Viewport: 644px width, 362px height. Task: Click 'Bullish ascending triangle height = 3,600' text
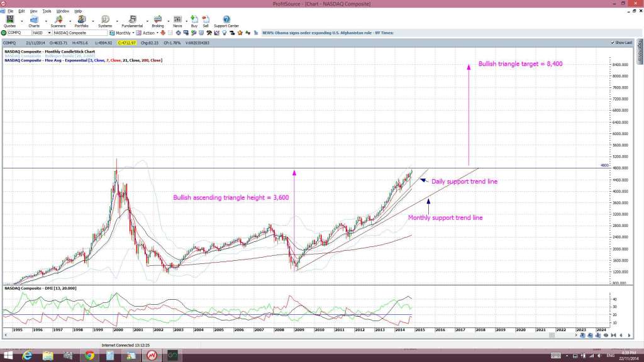tap(231, 197)
